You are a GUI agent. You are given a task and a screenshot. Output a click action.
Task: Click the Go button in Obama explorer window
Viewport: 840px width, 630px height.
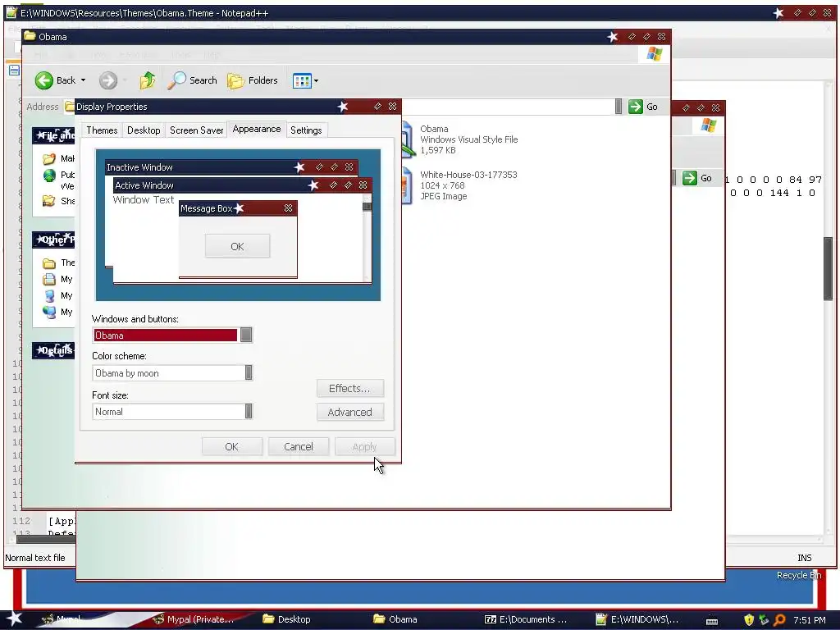[x=643, y=107]
